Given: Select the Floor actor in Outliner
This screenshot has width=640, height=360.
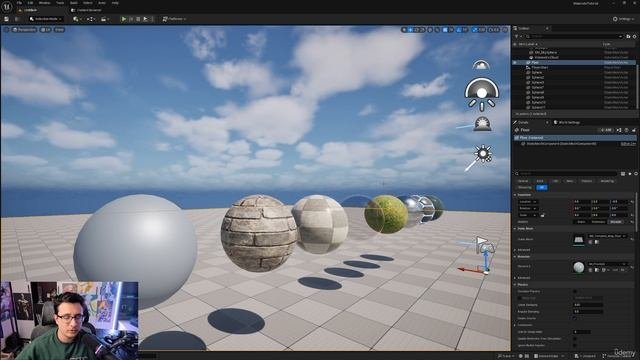Looking at the screenshot, I should (x=535, y=62).
